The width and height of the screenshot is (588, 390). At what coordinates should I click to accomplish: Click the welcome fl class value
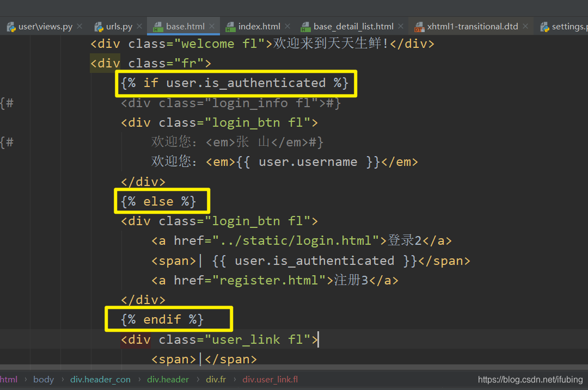point(219,44)
